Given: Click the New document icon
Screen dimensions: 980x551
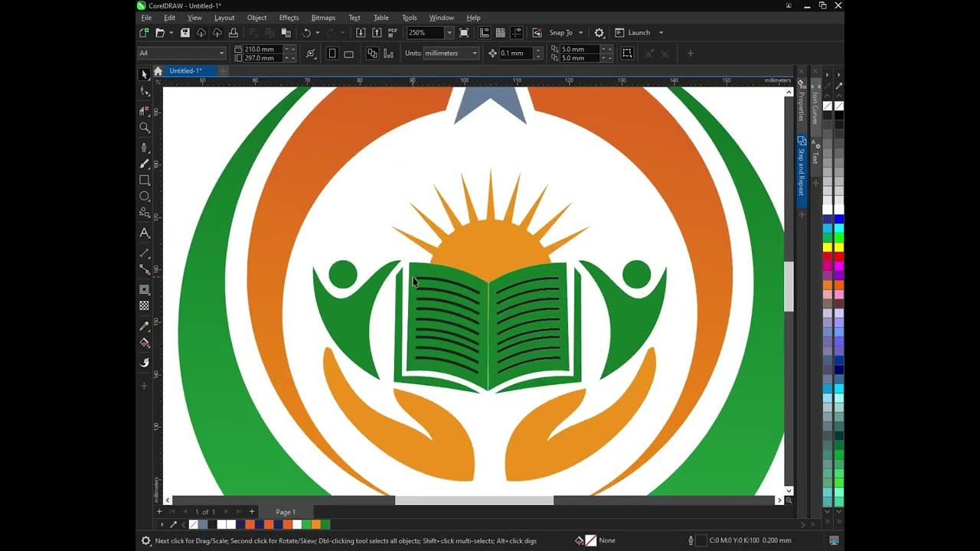Looking at the screenshot, I should click(144, 33).
